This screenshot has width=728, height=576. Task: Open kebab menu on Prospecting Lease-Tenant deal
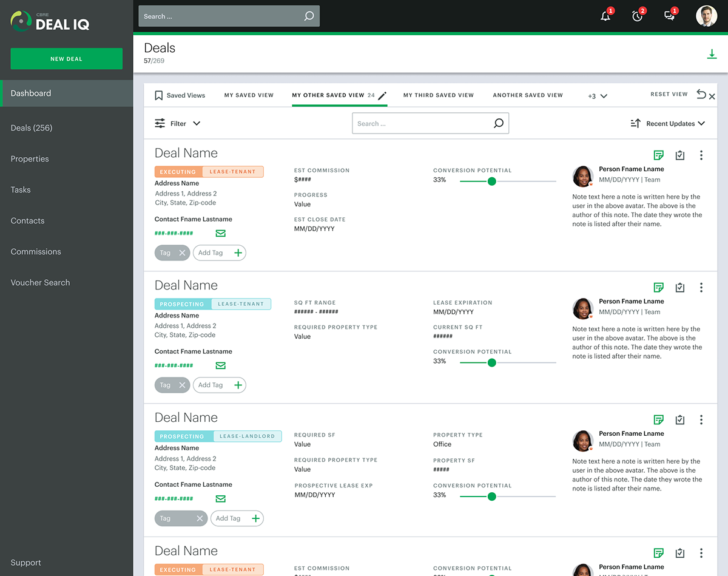coord(701,288)
